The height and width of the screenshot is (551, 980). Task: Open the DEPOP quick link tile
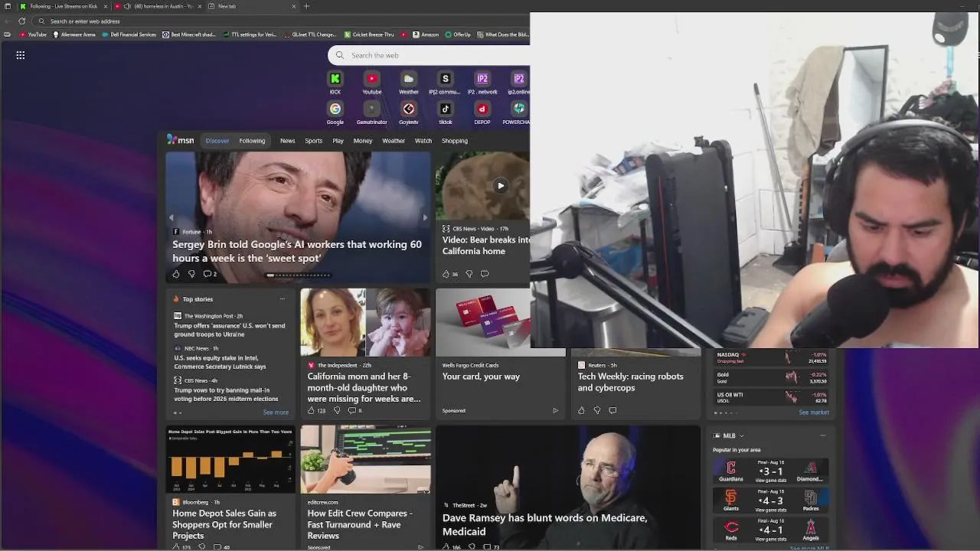(482, 113)
